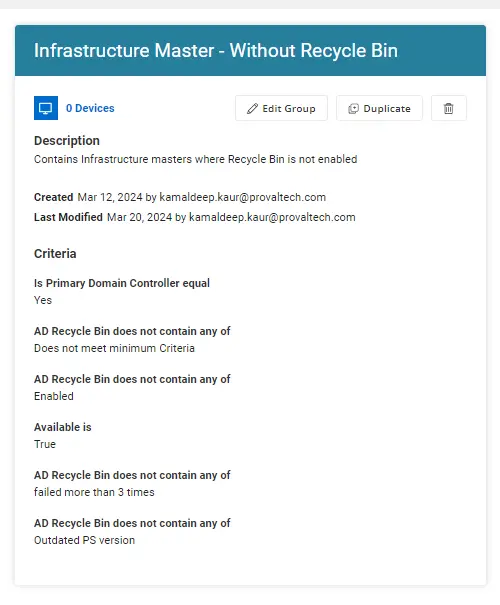Click the Infrastructure Master header title
This screenshot has height=605, width=500.
click(x=216, y=51)
